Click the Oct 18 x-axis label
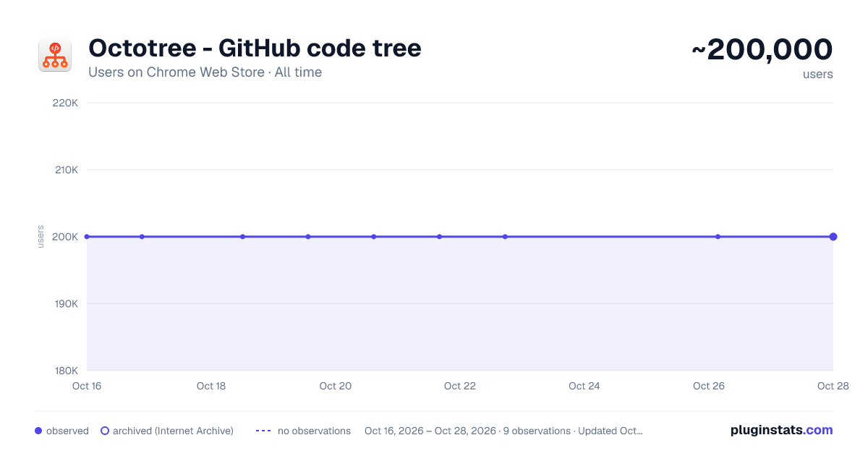Screen dimensions: 868x456 click(211, 386)
